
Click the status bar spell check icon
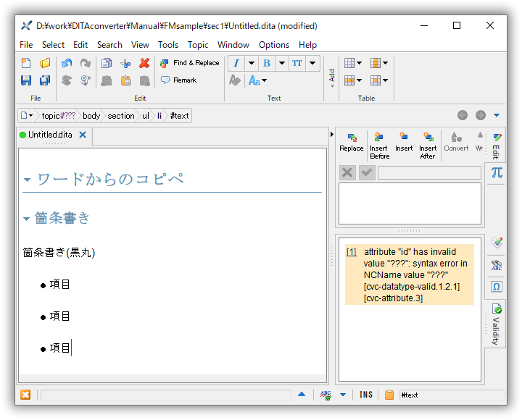326,395
